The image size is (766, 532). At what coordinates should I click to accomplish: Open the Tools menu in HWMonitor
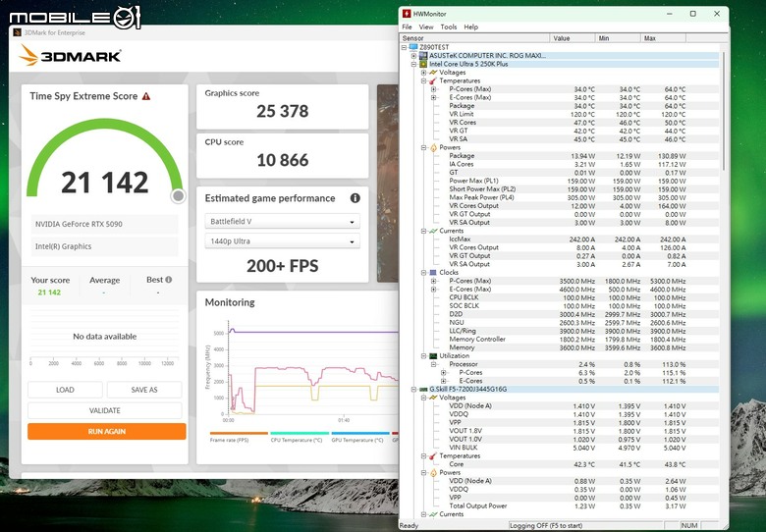(x=449, y=27)
